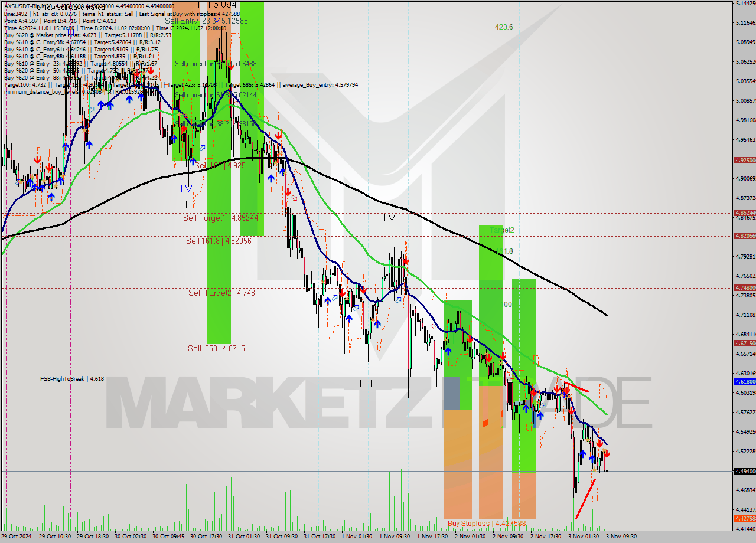The width and height of the screenshot is (756, 543).
Task: Click the red 4.92500 price tag on axis
Action: 744,160
